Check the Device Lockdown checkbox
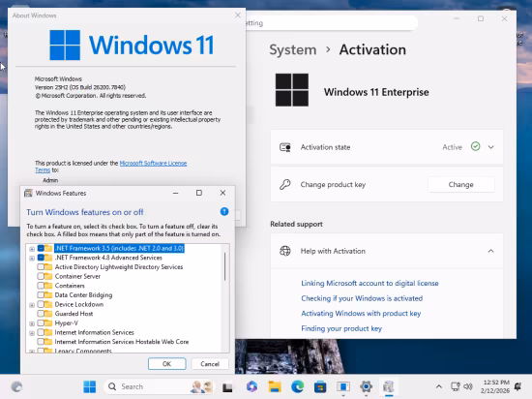532x399 pixels. tap(41, 304)
